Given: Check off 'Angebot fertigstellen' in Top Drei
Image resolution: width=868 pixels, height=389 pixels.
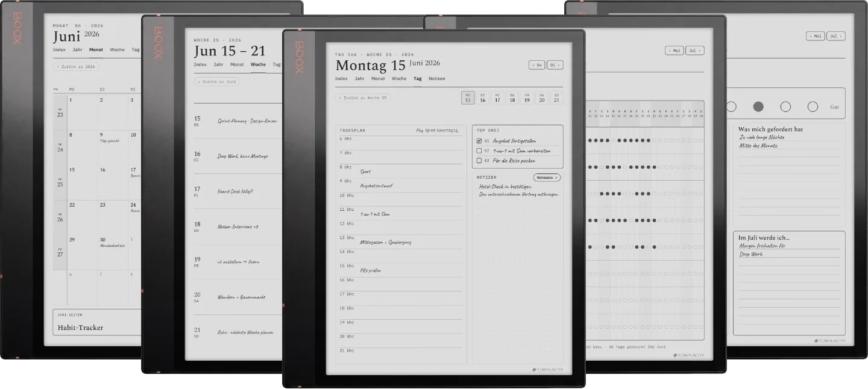Looking at the screenshot, I should [479, 141].
